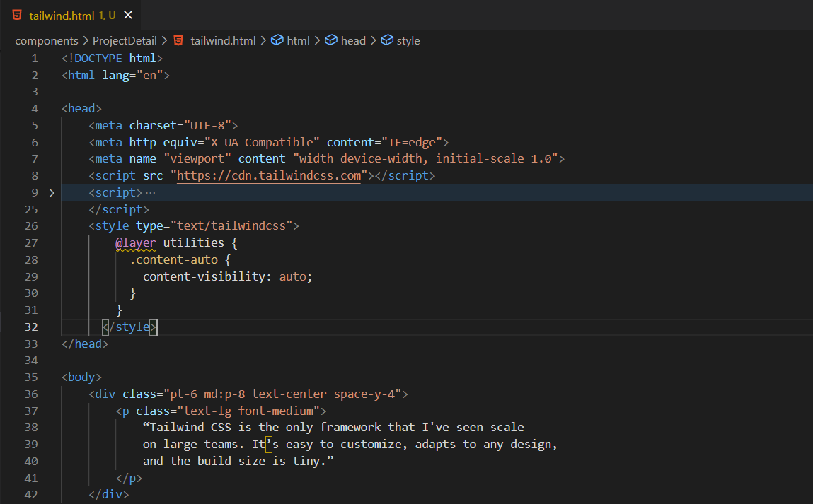The width and height of the screenshot is (813, 504).
Task: Close the tailwind.html editor tab
Action: coord(127,15)
